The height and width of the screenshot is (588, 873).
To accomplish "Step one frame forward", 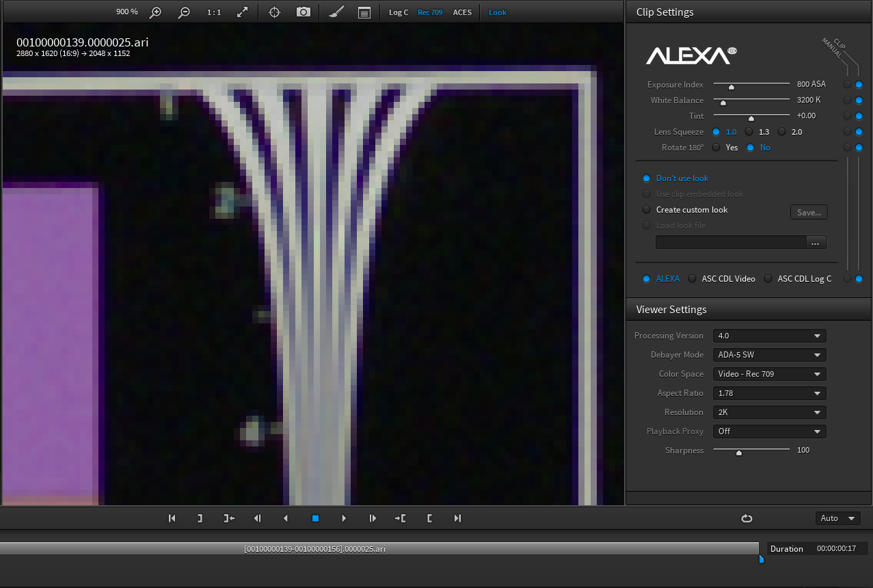I will (373, 518).
